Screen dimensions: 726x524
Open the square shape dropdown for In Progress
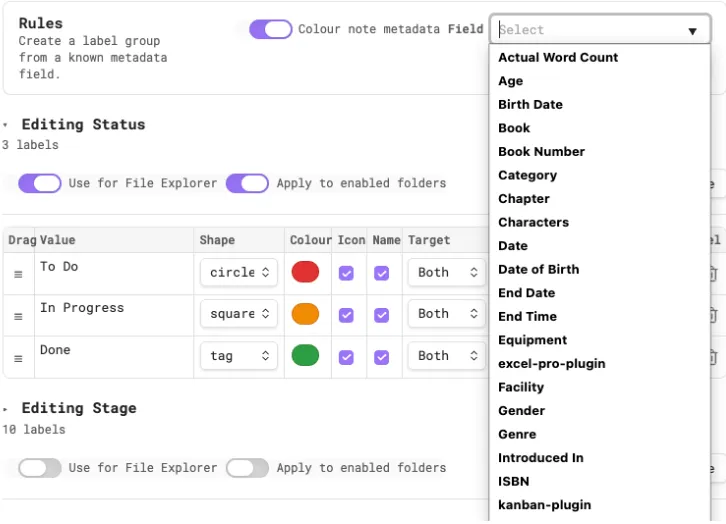coord(239,314)
